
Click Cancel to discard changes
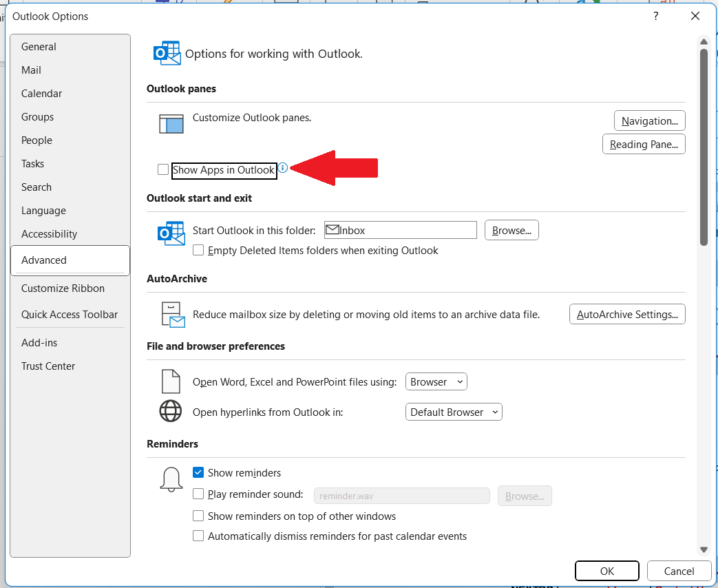(679, 571)
